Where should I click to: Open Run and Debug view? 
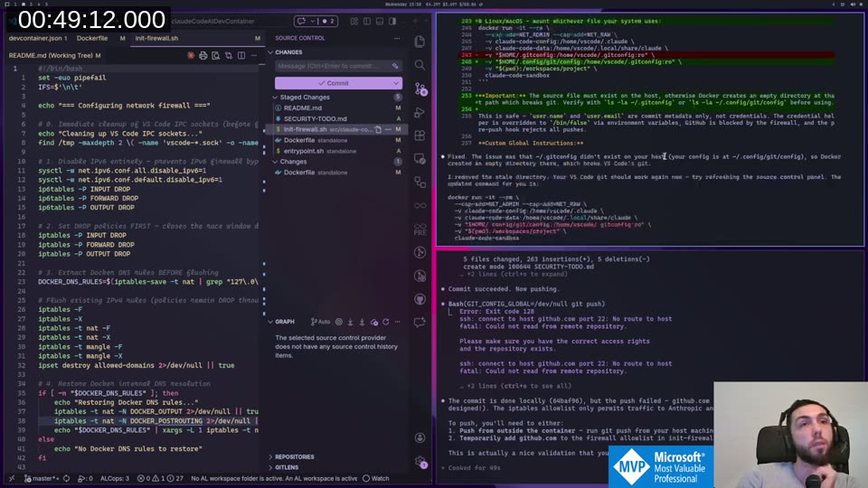[420, 112]
